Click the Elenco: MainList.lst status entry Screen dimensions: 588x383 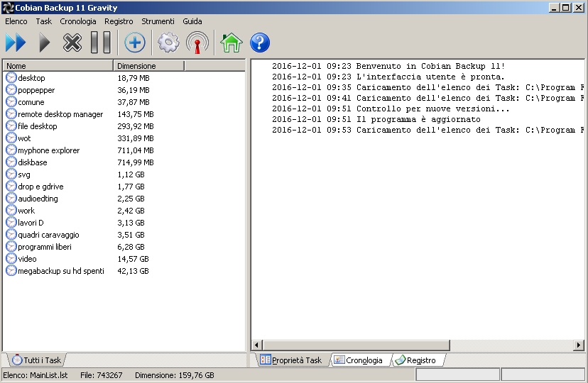coord(36,375)
